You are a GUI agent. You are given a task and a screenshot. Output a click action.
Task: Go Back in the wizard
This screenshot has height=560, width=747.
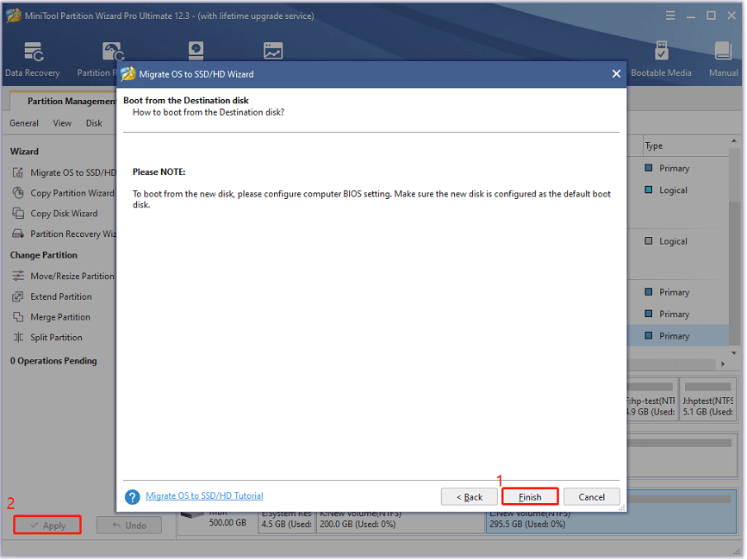coord(470,497)
